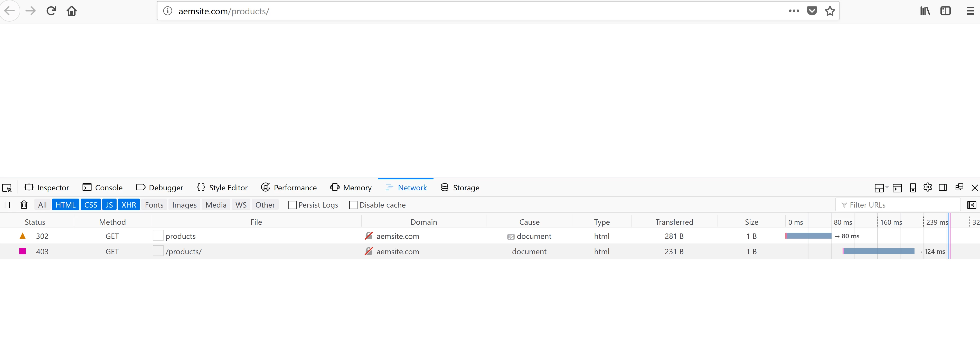Screen dimensions: 980x342
Task: Open the Firefox hamburger menu
Action: [x=970, y=11]
